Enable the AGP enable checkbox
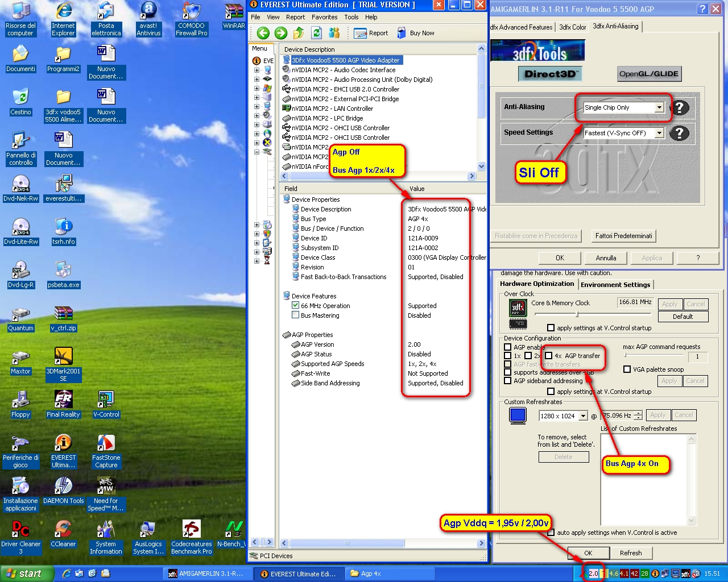728x582 pixels. pyautogui.click(x=508, y=347)
